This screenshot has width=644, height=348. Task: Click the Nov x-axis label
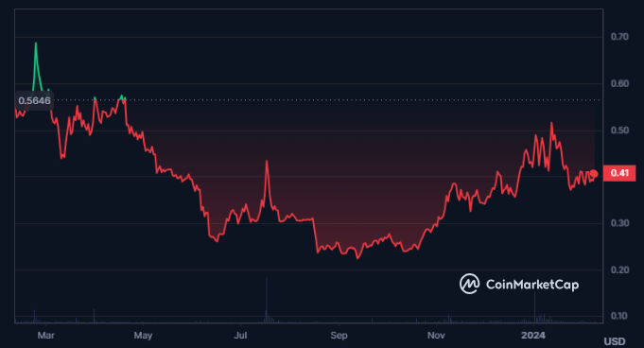click(x=436, y=336)
